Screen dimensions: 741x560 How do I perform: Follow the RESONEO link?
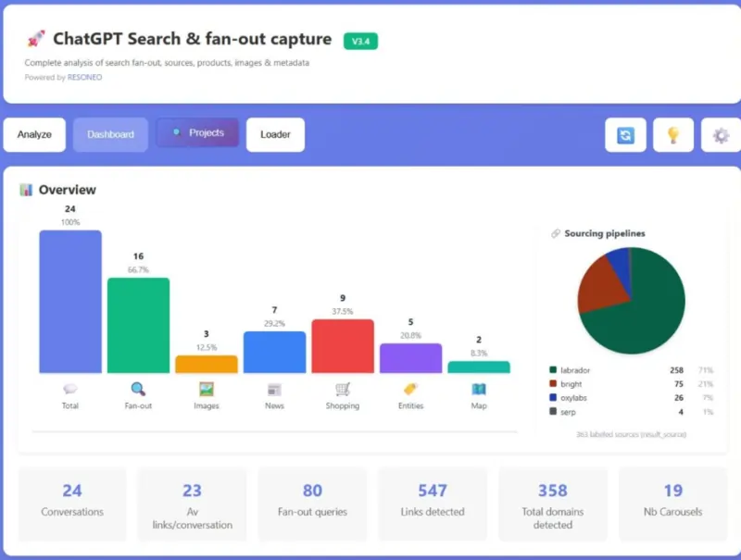click(84, 77)
